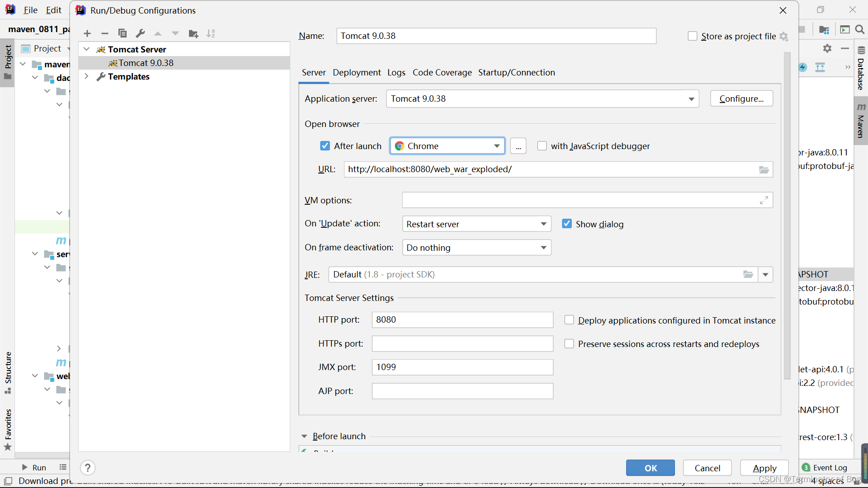Open search everywhere magnifier icon
Image resolution: width=868 pixels, height=488 pixels.
coord(860,29)
